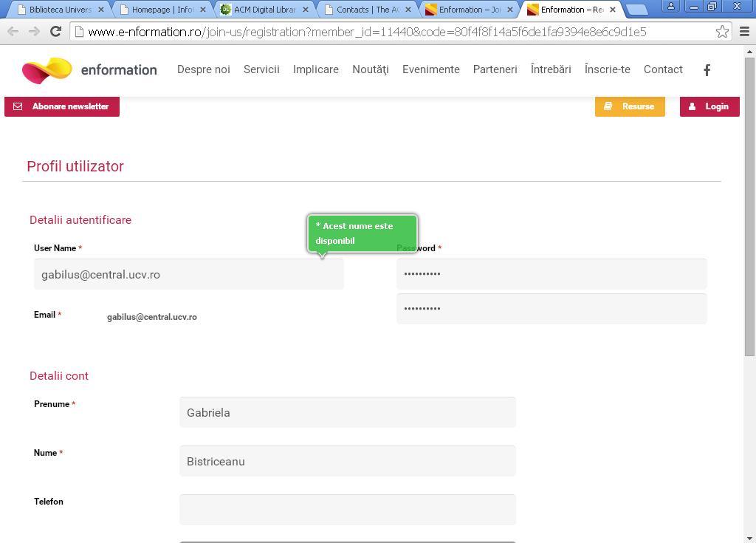Click the browser forward arrow
The image size is (756, 543).
pyautogui.click(x=34, y=32)
